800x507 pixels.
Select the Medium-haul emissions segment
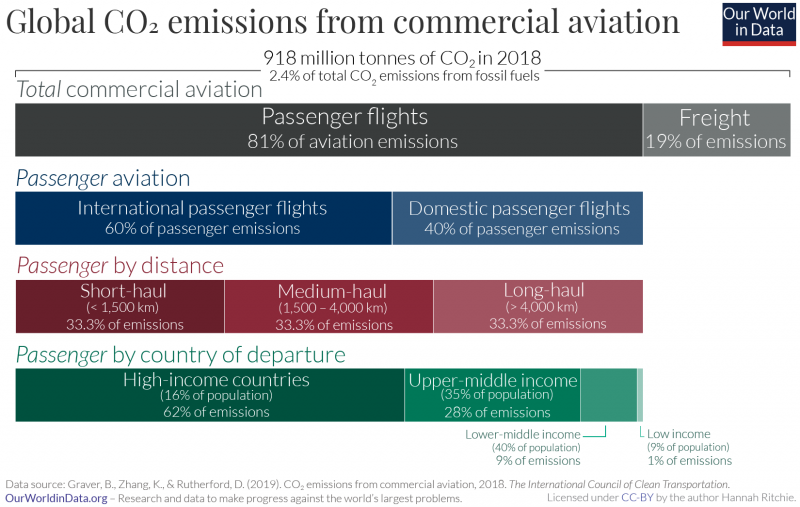pyautogui.click(x=328, y=307)
